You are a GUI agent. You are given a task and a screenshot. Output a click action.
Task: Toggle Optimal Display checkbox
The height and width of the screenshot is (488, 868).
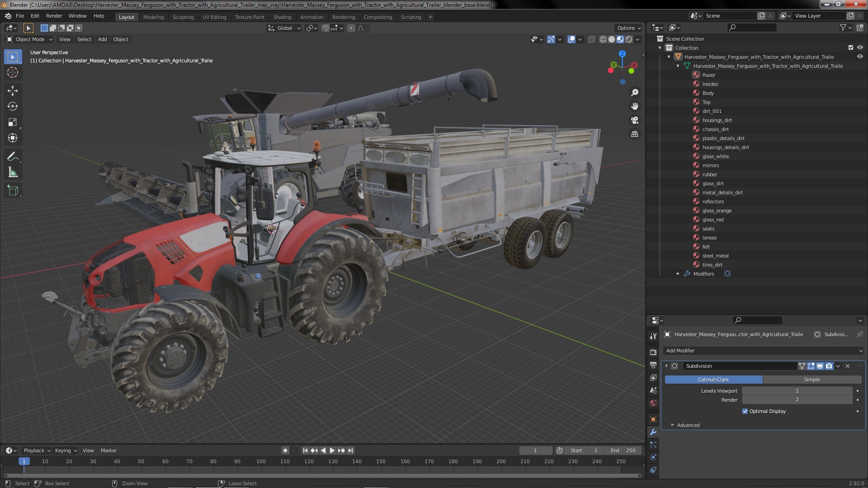tap(745, 411)
